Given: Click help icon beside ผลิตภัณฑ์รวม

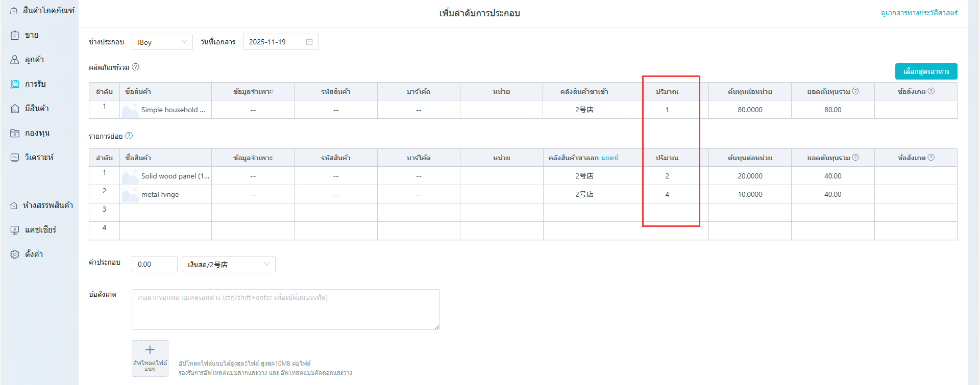Looking at the screenshot, I should click(135, 67).
